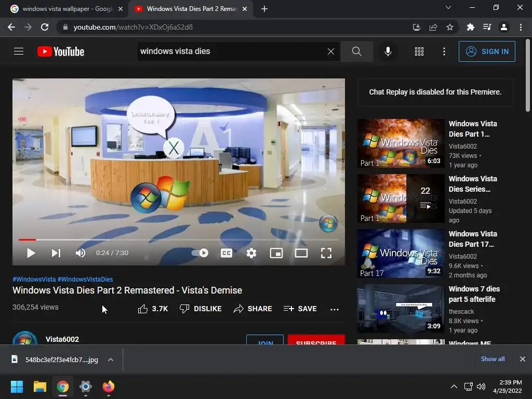Click the Windows 7 dies part 5 afterlife title
Image resolution: width=532 pixels, height=399 pixels.
tap(474, 294)
